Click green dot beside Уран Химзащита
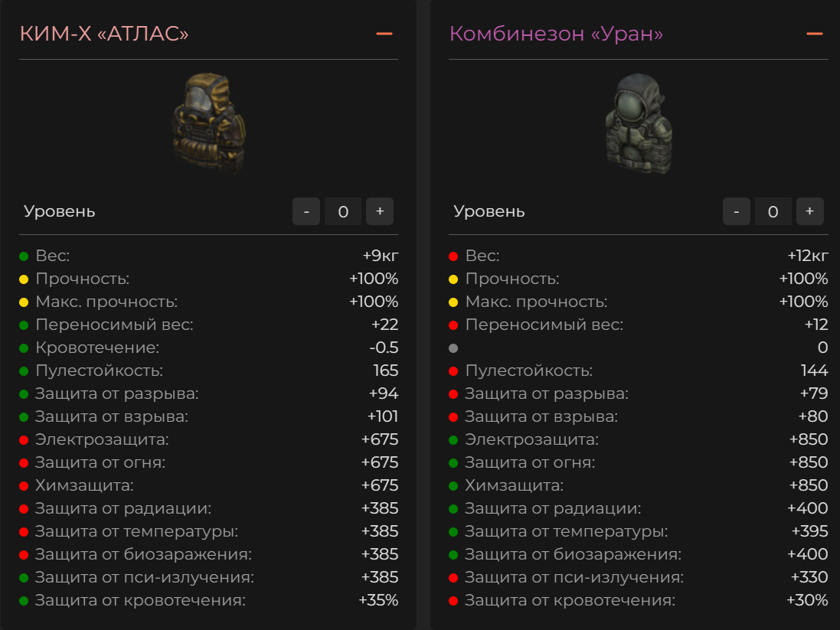This screenshot has height=630, width=840. 453,485
